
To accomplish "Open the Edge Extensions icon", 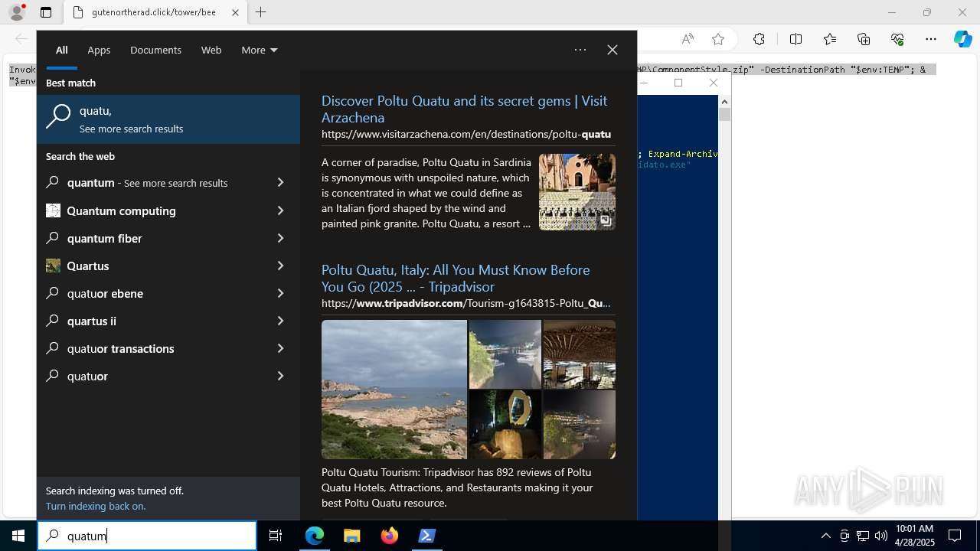I will [759, 39].
